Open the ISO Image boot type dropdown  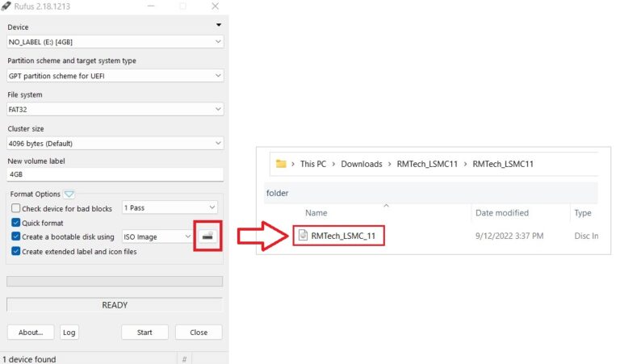pyautogui.click(x=157, y=236)
